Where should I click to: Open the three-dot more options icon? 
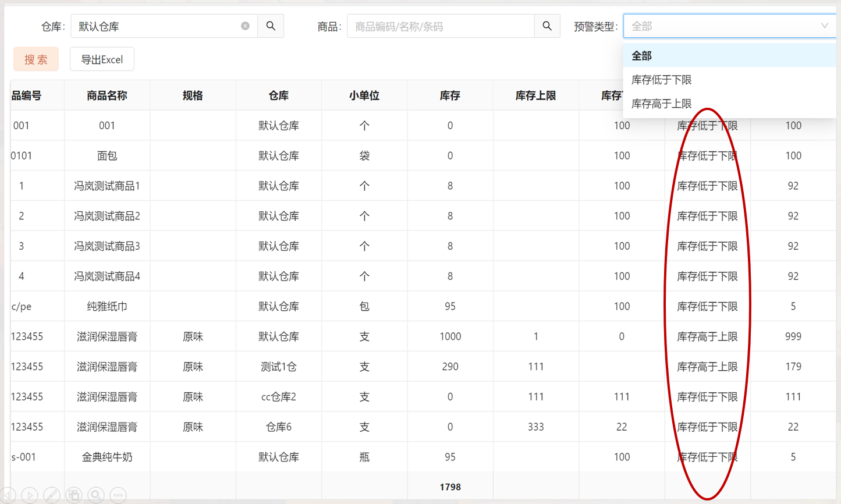(x=118, y=495)
